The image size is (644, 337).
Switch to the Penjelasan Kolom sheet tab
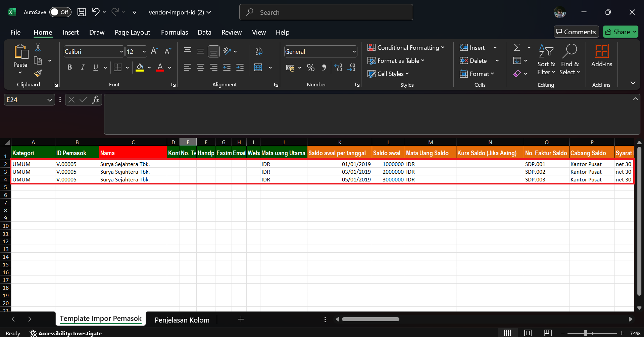[182, 320]
